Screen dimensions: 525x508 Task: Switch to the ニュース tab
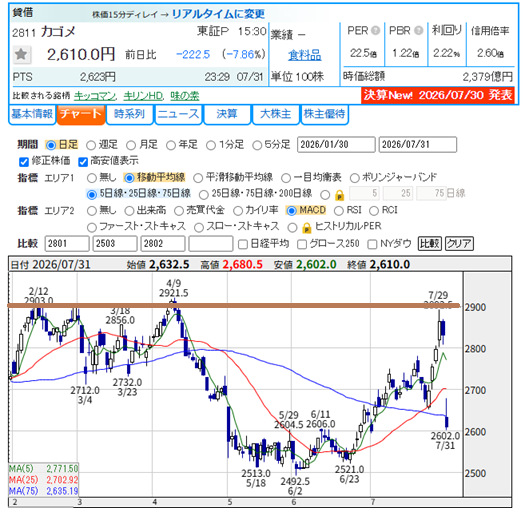coord(178,115)
